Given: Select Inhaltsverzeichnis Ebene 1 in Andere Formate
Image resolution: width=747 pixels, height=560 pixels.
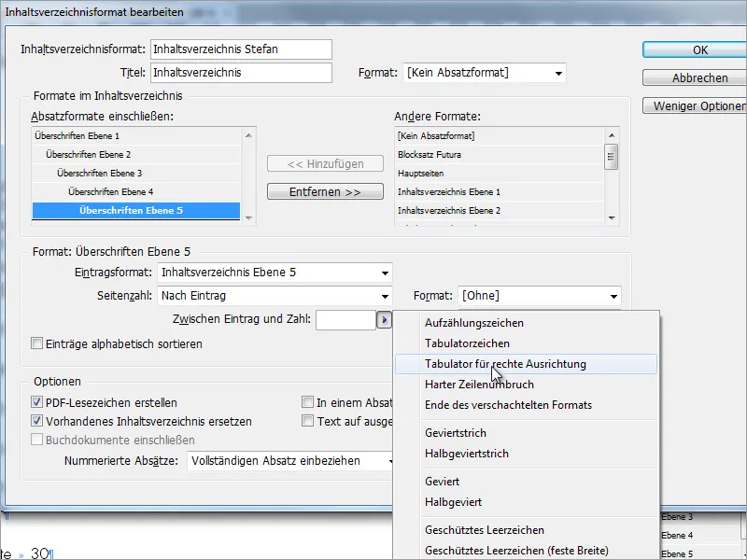Looking at the screenshot, I should click(500, 191).
